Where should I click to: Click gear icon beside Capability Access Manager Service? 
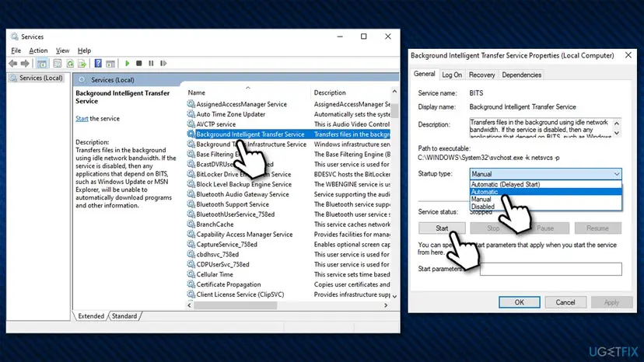pyautogui.click(x=191, y=234)
